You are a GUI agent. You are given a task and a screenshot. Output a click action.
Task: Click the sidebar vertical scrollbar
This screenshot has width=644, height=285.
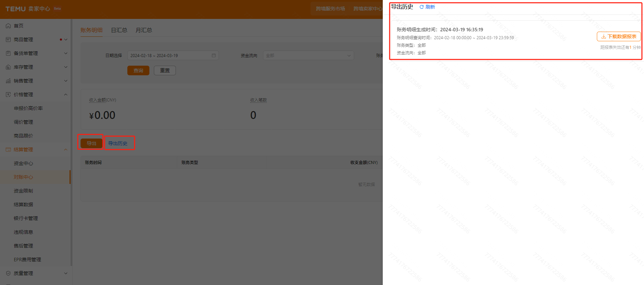point(71,143)
